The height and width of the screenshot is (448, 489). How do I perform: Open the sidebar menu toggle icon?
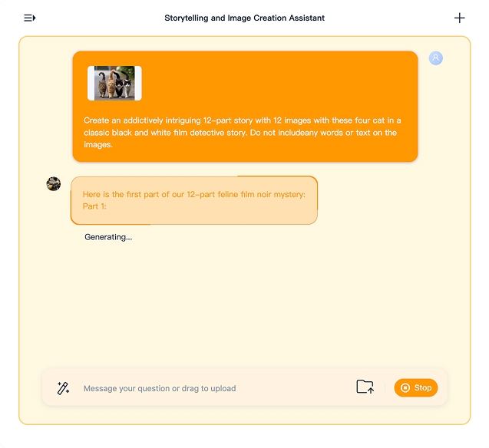(x=30, y=18)
